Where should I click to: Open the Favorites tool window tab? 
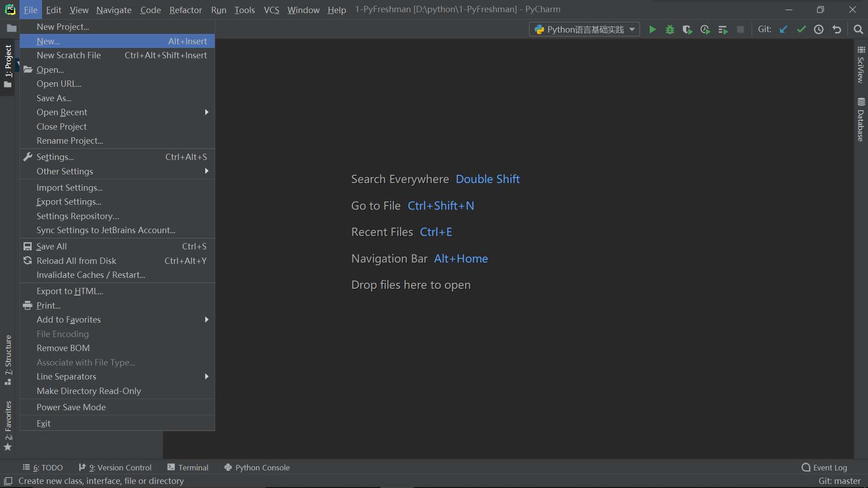pos(8,425)
